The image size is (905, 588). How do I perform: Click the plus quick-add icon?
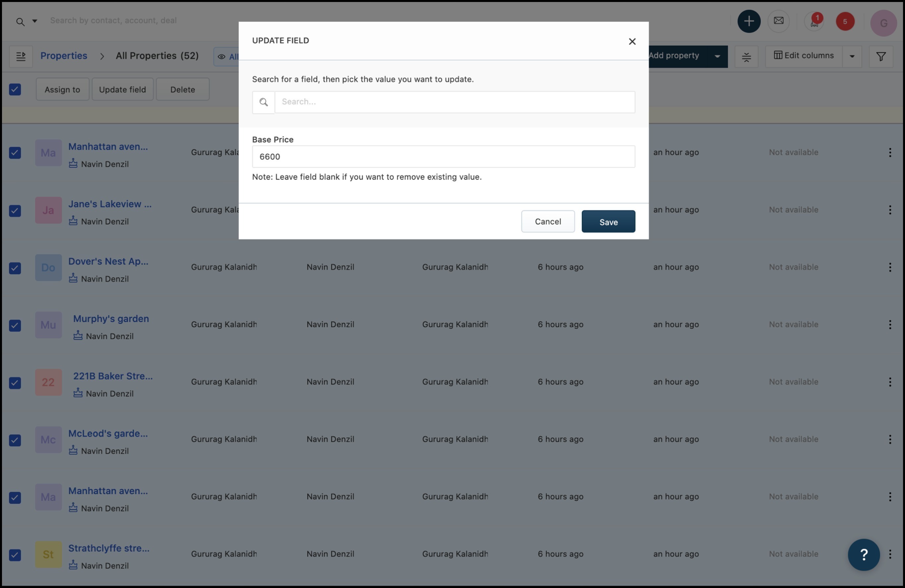pyautogui.click(x=749, y=21)
